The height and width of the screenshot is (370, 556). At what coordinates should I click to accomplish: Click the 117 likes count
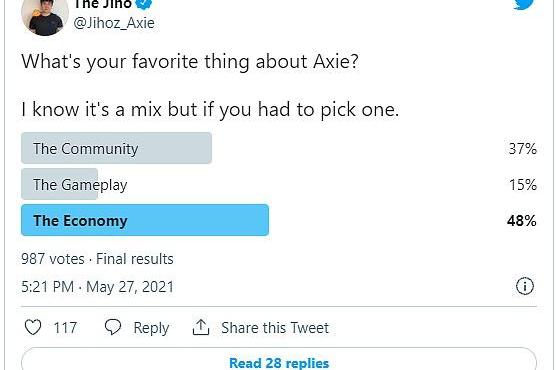[x=65, y=328]
